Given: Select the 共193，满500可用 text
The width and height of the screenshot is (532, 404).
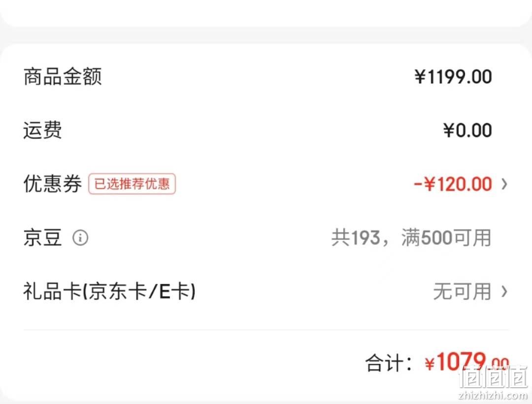Looking at the screenshot, I should coord(411,237).
